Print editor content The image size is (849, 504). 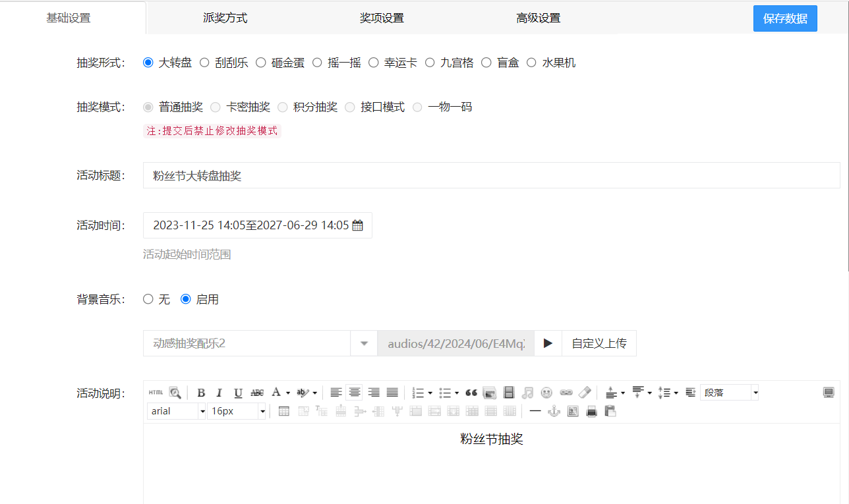tap(592, 411)
